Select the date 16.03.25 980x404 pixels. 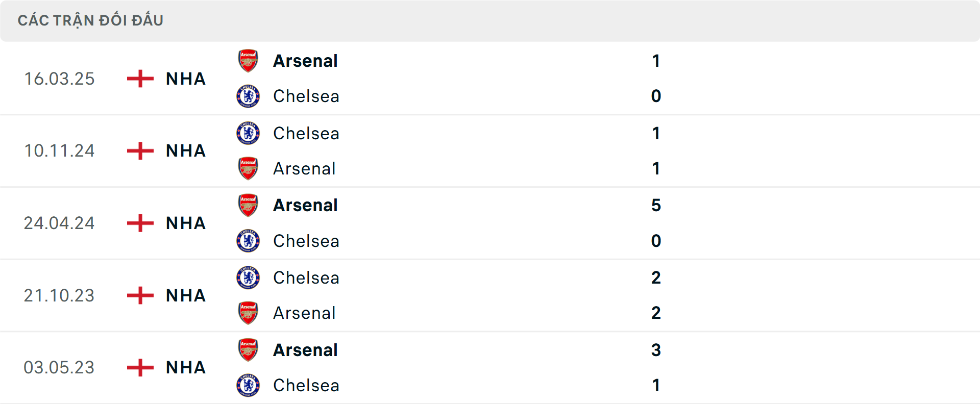coord(59,79)
